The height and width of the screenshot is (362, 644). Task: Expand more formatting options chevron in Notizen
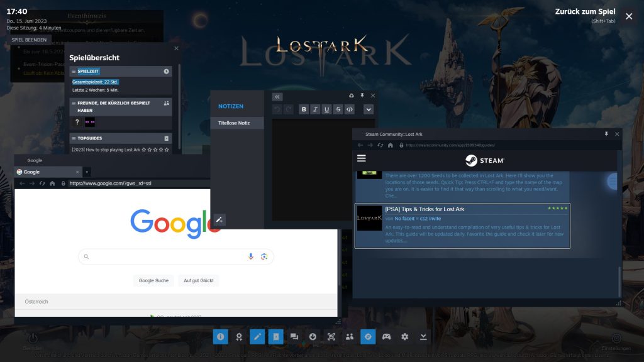coord(369,109)
